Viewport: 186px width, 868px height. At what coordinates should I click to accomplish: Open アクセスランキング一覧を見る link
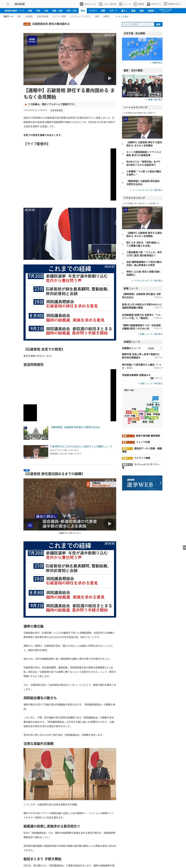point(147,280)
